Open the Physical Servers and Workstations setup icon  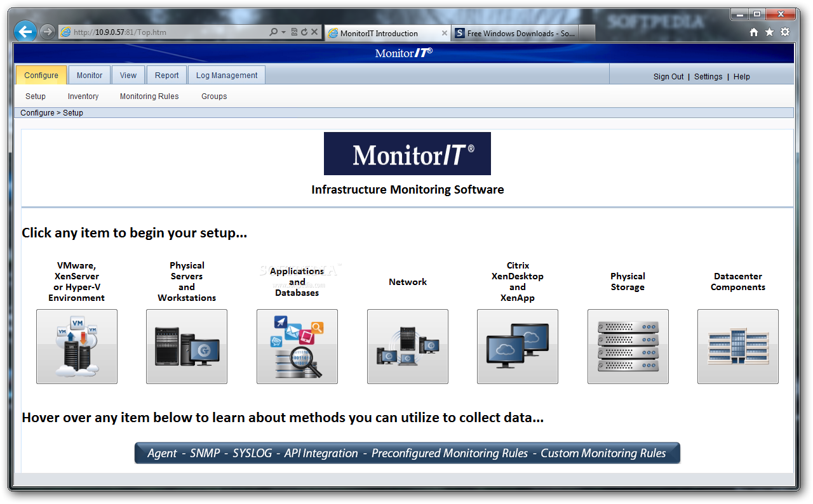(x=187, y=347)
